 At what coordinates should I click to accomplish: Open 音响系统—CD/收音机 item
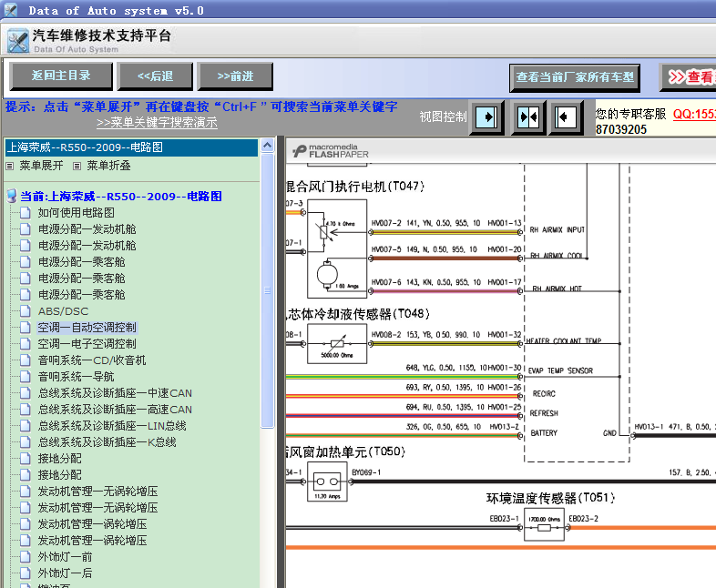[x=92, y=360]
